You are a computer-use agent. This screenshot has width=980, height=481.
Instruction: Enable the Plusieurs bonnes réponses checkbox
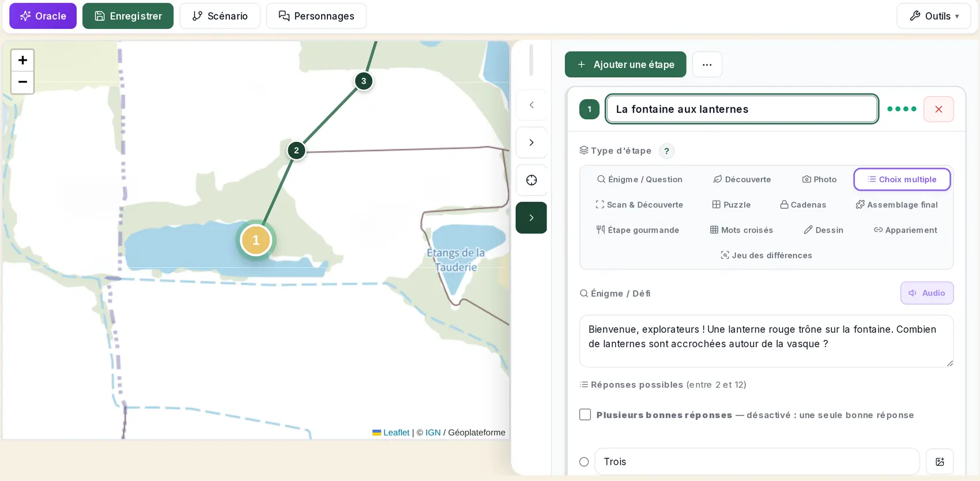tap(585, 415)
